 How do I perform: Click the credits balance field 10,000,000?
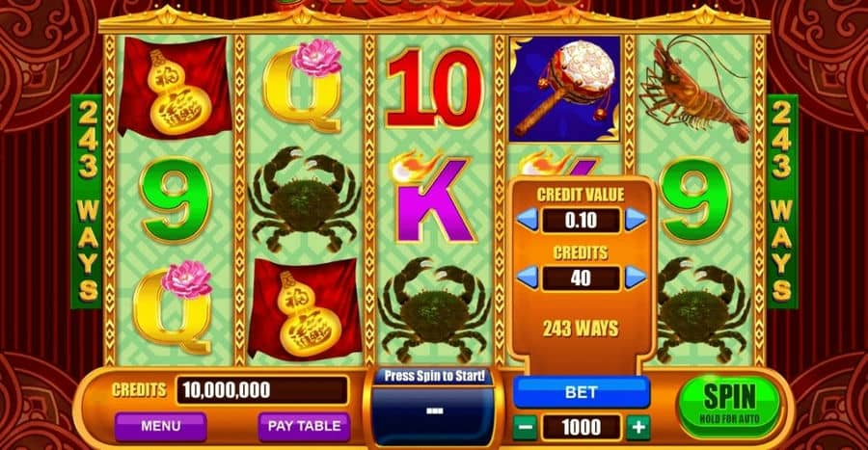point(261,390)
